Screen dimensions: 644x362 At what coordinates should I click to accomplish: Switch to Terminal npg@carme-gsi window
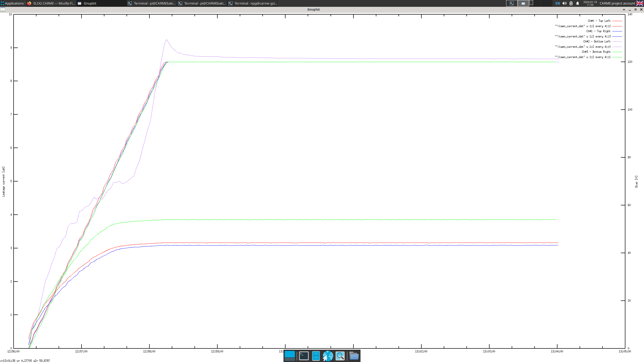253,3
